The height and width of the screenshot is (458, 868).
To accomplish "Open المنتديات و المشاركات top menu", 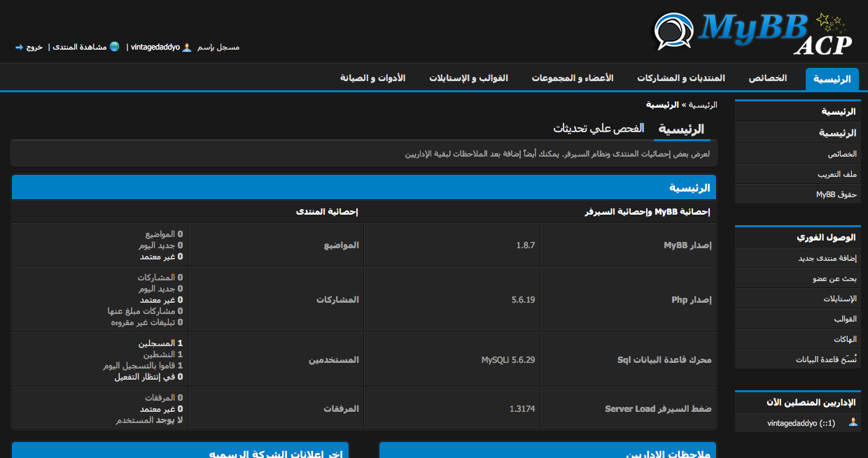I will 680,78.
